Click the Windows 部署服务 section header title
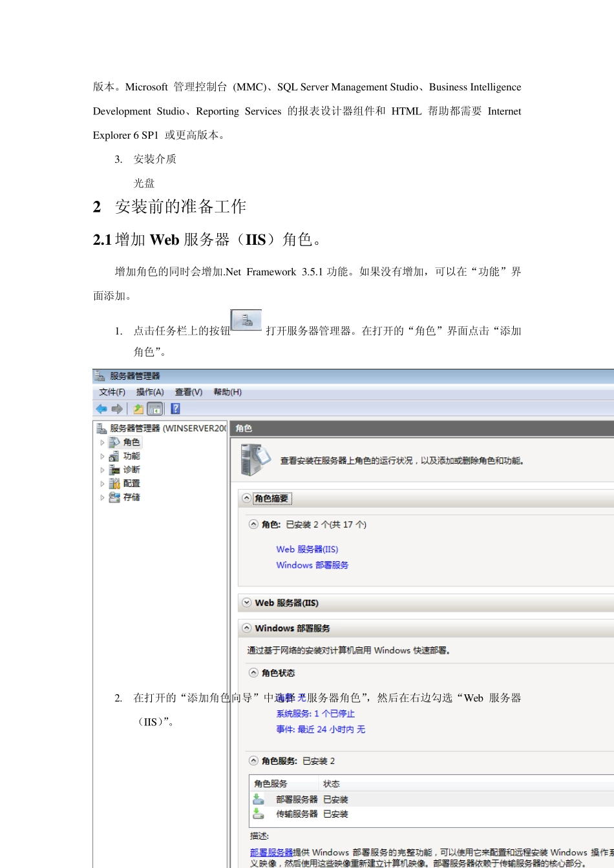The width and height of the screenshot is (614, 868). (293, 628)
